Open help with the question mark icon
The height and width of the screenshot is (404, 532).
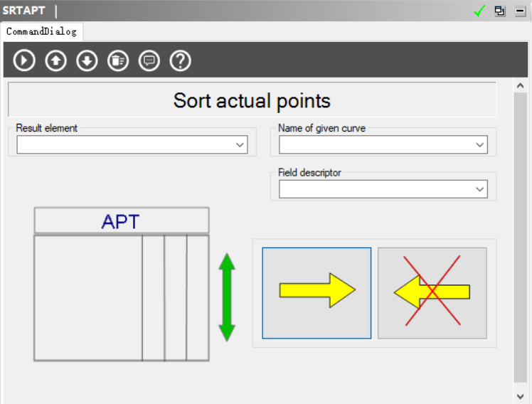click(x=181, y=60)
